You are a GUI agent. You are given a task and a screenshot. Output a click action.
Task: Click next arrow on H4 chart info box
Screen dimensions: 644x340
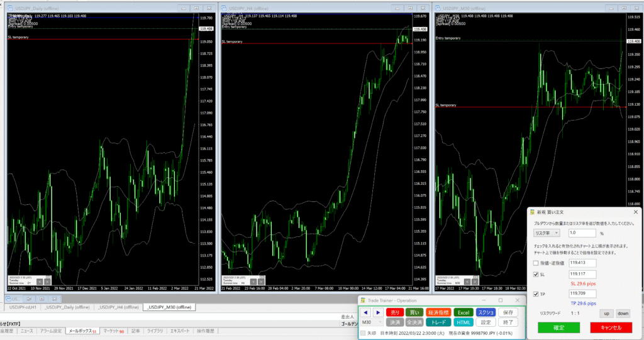(x=261, y=282)
